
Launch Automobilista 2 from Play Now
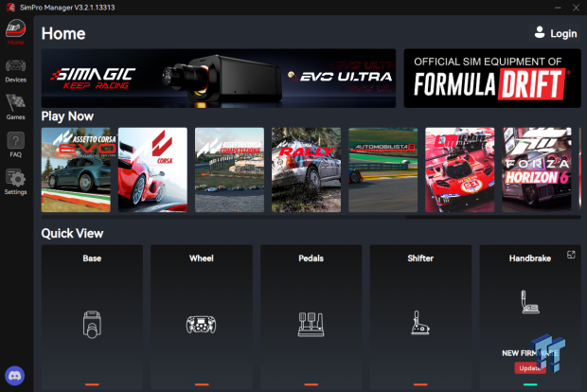tap(383, 170)
